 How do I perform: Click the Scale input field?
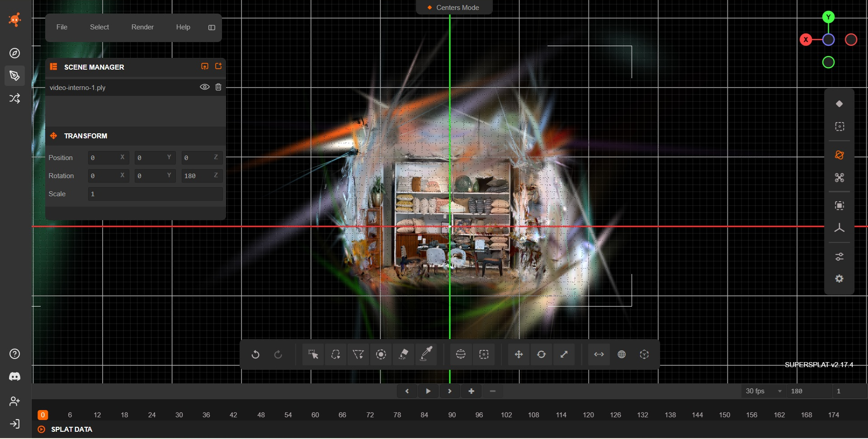(156, 194)
